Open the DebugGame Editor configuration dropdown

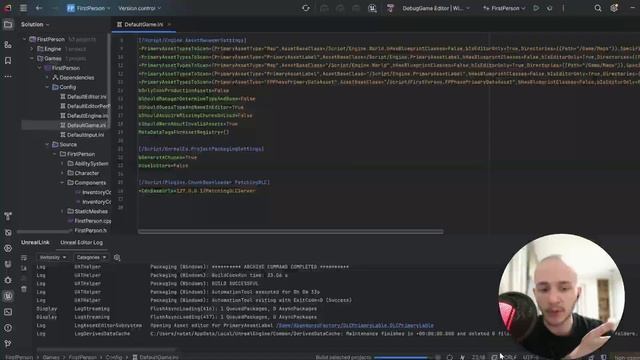click(436, 8)
